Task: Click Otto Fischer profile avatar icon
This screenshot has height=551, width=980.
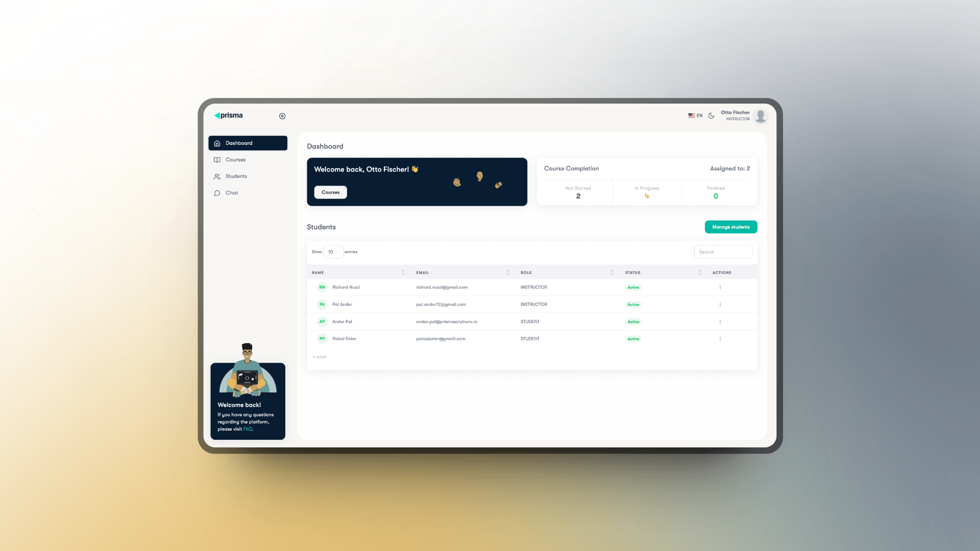Action: pyautogui.click(x=761, y=115)
